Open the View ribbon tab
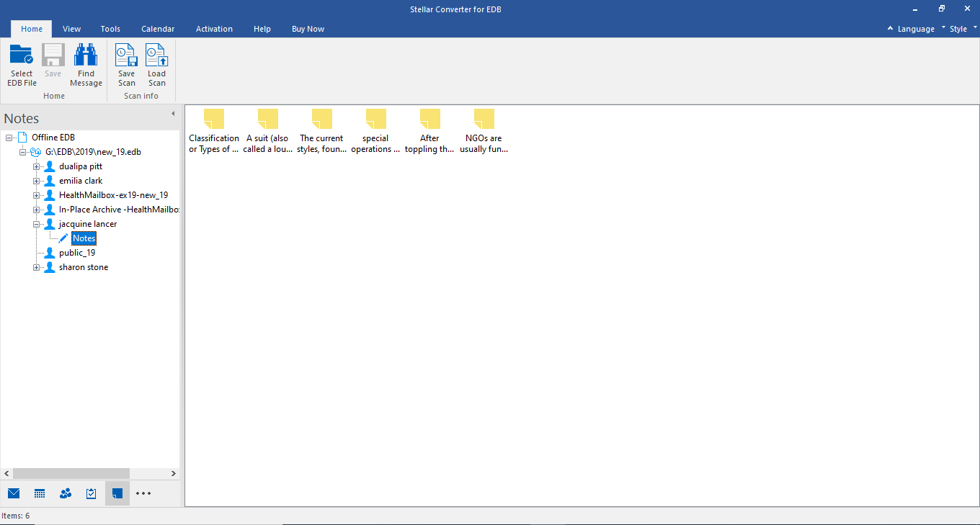The width and height of the screenshot is (980, 525). point(71,29)
